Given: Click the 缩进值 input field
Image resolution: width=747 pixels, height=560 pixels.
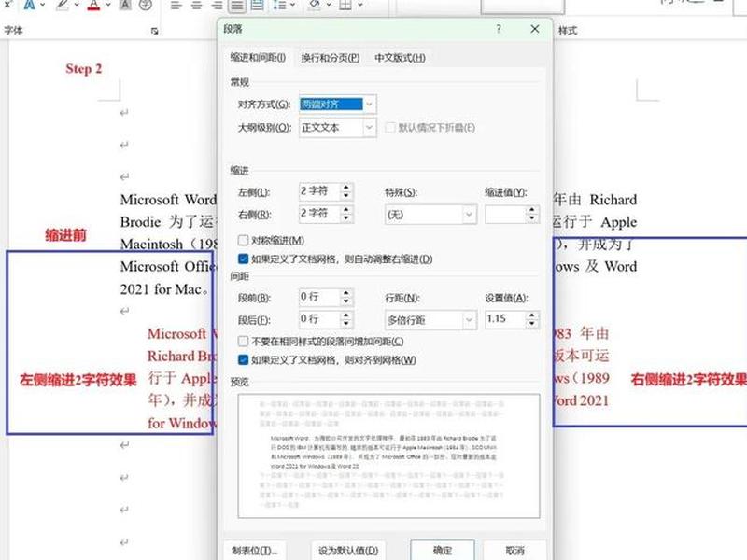Looking at the screenshot, I should (505, 215).
